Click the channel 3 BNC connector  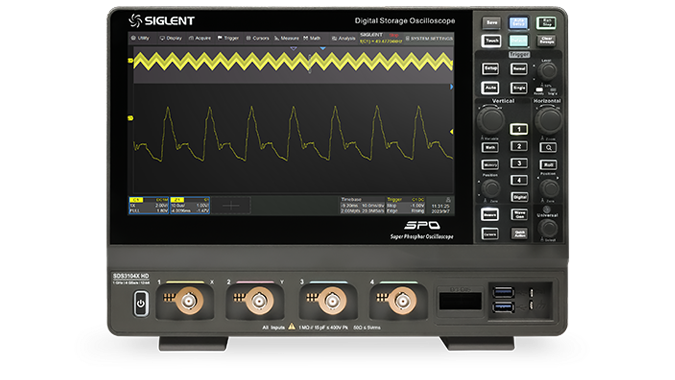point(331,301)
